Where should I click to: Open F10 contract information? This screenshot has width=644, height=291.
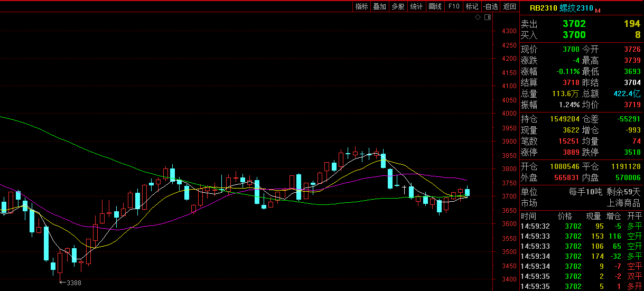453,6
